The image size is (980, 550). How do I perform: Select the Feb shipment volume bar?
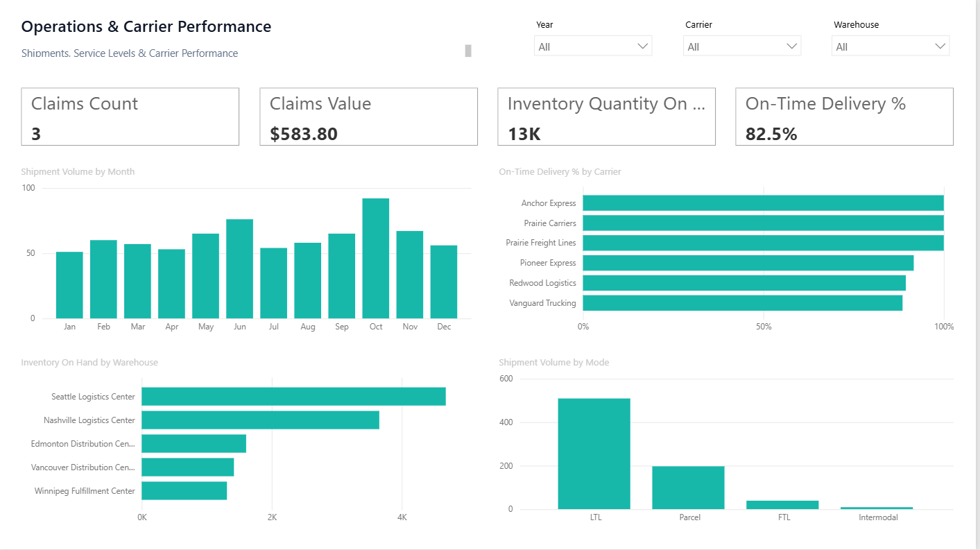pos(103,280)
